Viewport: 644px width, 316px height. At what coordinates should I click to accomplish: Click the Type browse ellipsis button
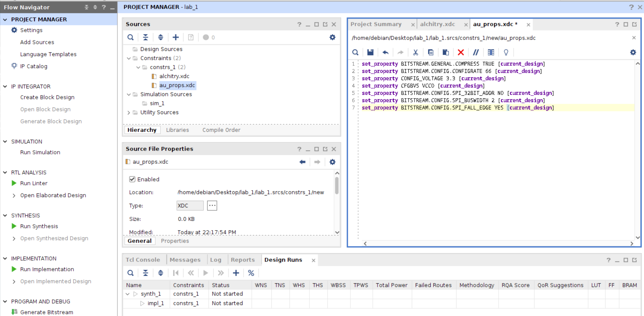point(212,205)
